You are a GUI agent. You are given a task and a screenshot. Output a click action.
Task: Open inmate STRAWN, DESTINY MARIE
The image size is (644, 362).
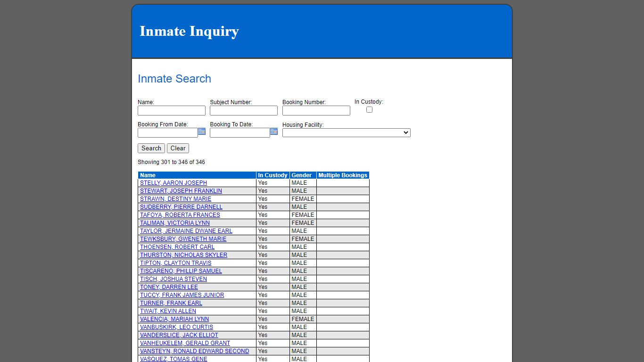[176, 199]
